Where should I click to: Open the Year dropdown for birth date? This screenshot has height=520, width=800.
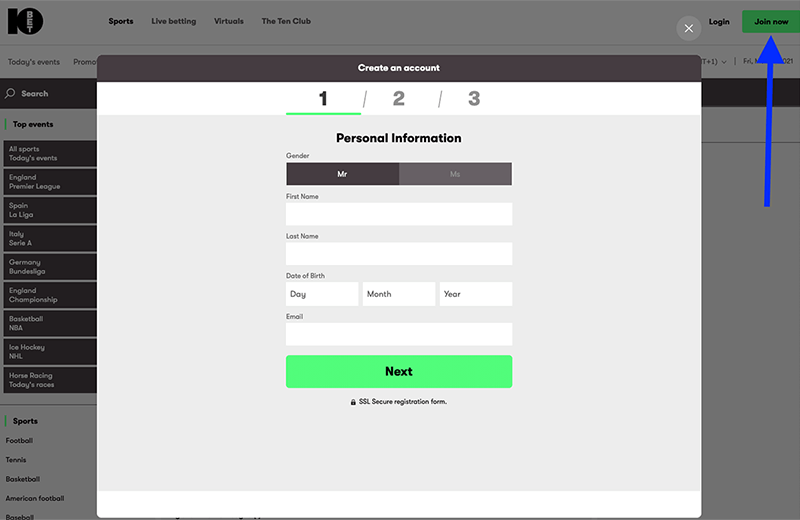click(x=475, y=294)
